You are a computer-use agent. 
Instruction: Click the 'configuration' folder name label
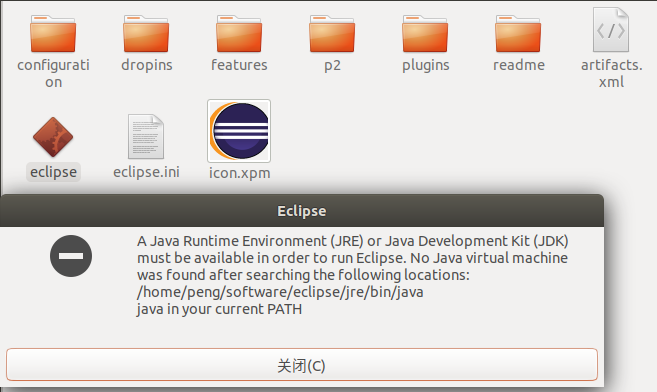click(53, 73)
